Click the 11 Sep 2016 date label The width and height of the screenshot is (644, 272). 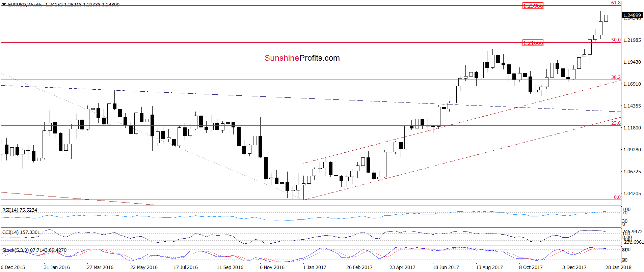tap(230, 267)
